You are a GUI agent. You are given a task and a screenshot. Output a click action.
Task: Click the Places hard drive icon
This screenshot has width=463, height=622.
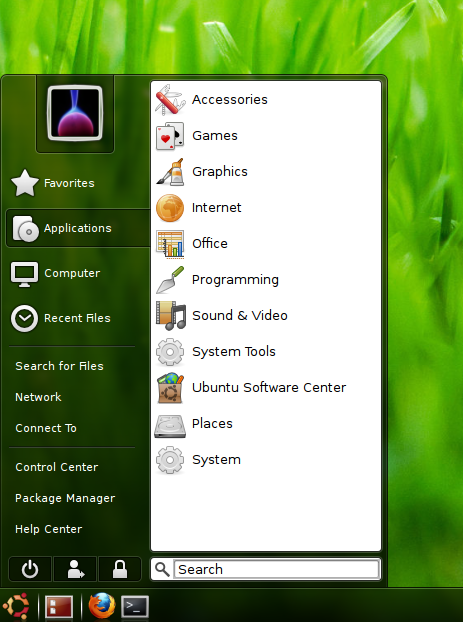pyautogui.click(x=170, y=426)
